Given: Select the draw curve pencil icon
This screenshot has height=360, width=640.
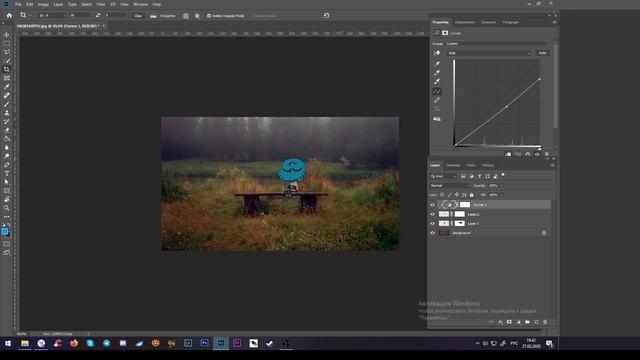Looking at the screenshot, I should coord(437,100).
